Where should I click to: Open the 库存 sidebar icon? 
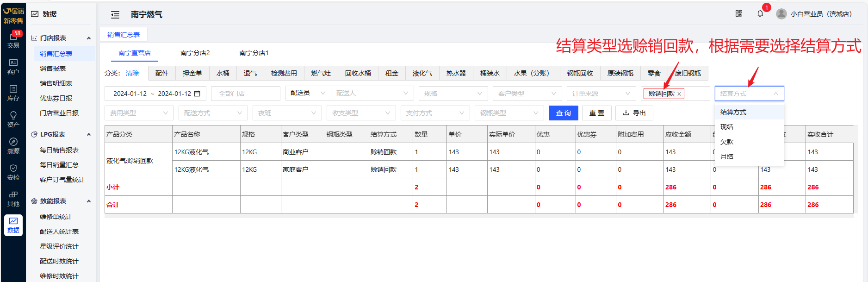(13, 93)
